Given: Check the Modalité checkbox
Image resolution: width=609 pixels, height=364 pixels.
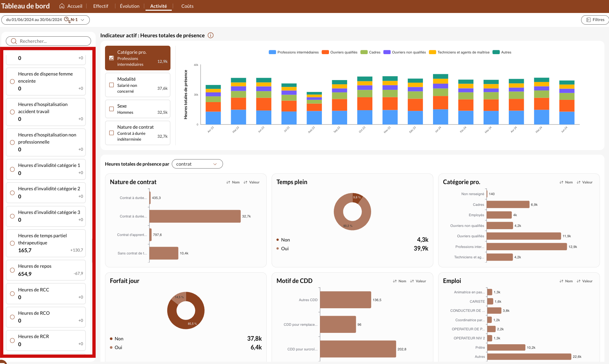Looking at the screenshot, I should (x=111, y=85).
